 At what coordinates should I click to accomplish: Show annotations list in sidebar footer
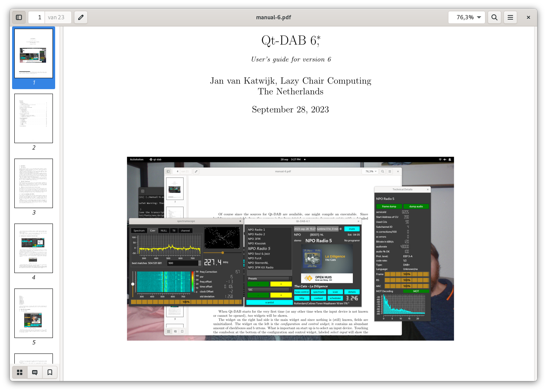click(35, 372)
